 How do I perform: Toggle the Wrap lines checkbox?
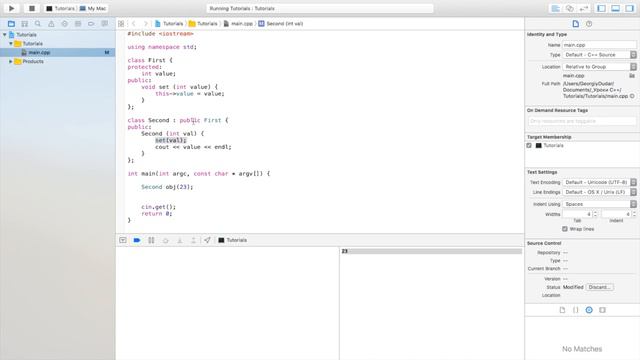tap(565, 229)
